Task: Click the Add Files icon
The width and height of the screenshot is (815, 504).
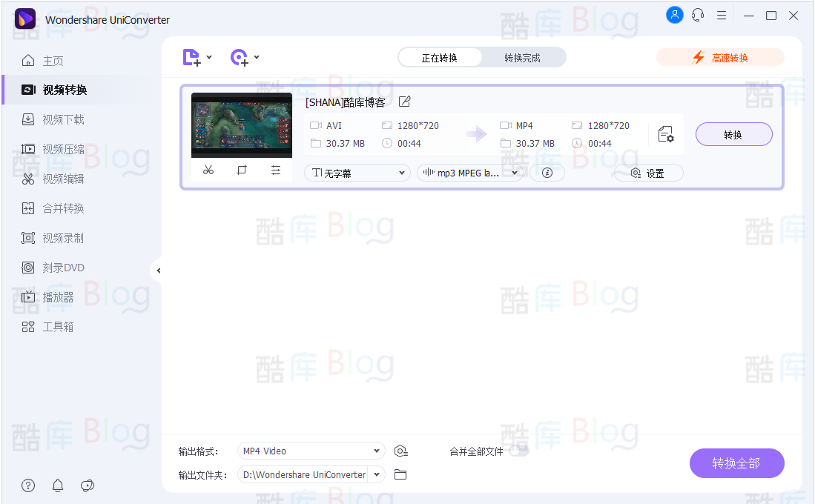Action: pos(192,57)
